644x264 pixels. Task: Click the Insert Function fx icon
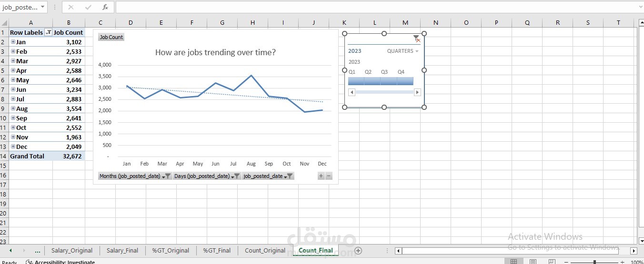point(105,7)
